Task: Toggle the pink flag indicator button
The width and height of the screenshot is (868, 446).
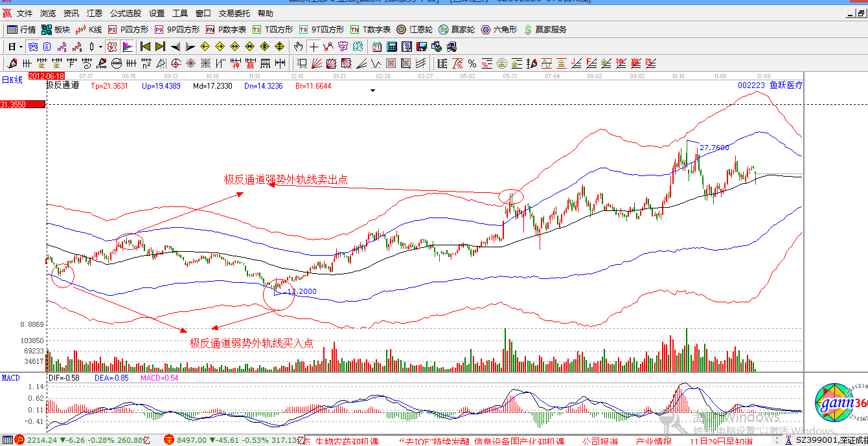Action: (x=128, y=47)
